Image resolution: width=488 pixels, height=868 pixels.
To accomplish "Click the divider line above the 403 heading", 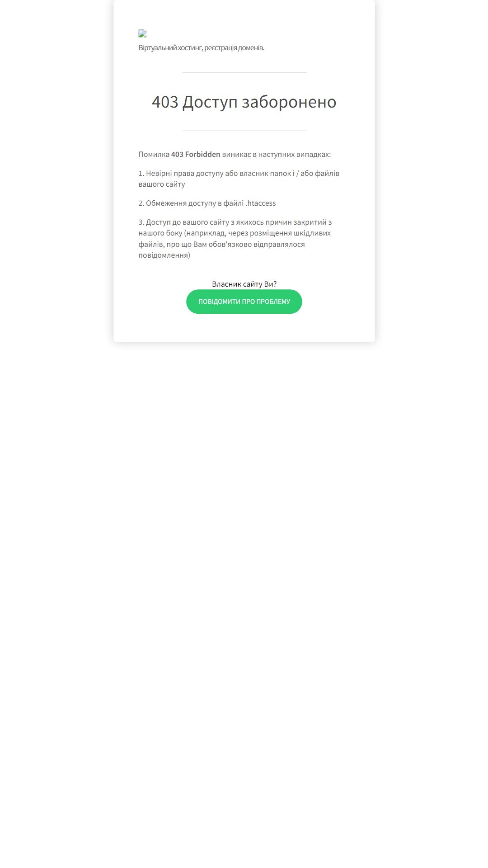I will [x=244, y=72].
